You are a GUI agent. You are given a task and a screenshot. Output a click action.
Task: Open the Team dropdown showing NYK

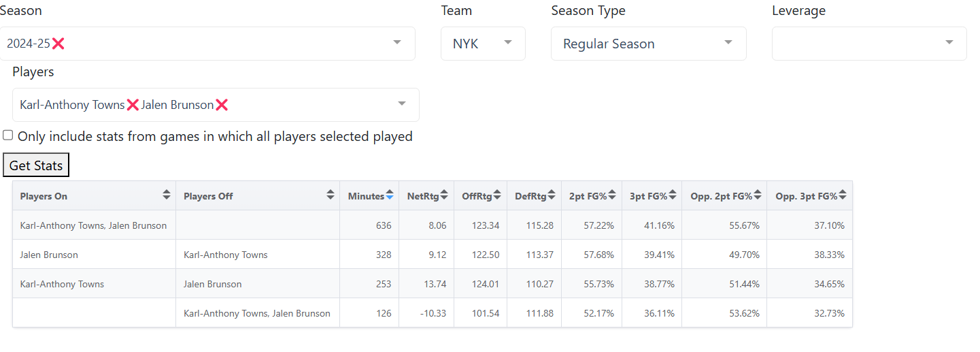pos(483,44)
